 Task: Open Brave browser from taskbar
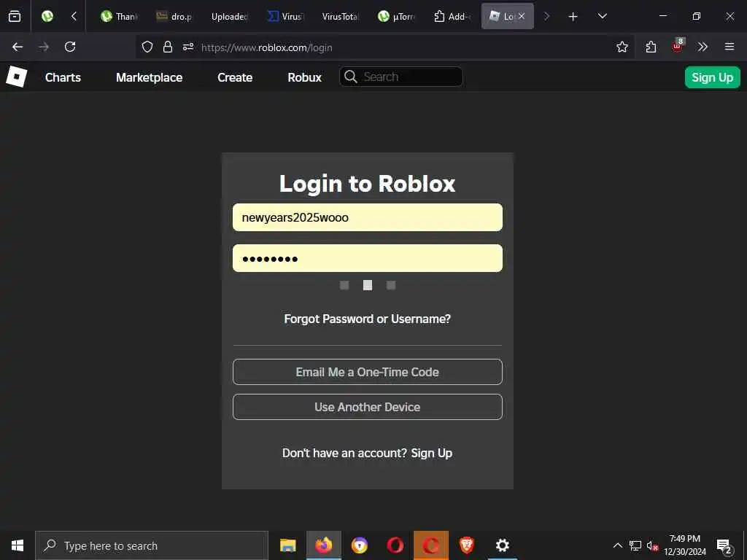tap(466, 545)
